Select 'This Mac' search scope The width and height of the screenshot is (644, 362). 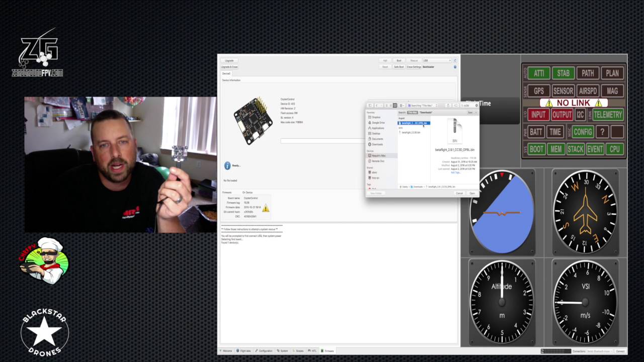click(x=413, y=113)
